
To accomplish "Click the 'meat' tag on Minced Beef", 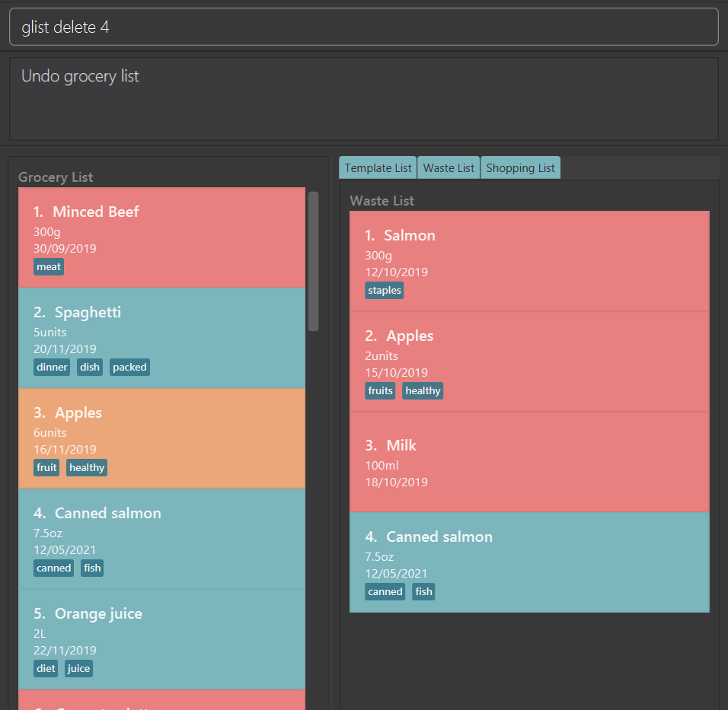I will pyautogui.click(x=49, y=267).
